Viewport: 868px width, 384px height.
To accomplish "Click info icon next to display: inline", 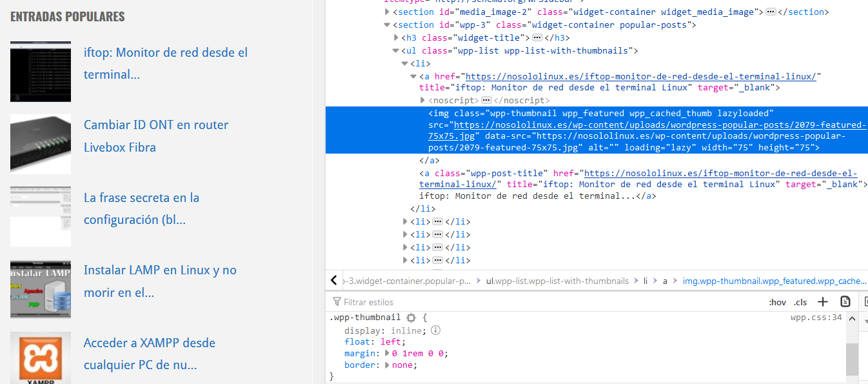I will point(435,330).
